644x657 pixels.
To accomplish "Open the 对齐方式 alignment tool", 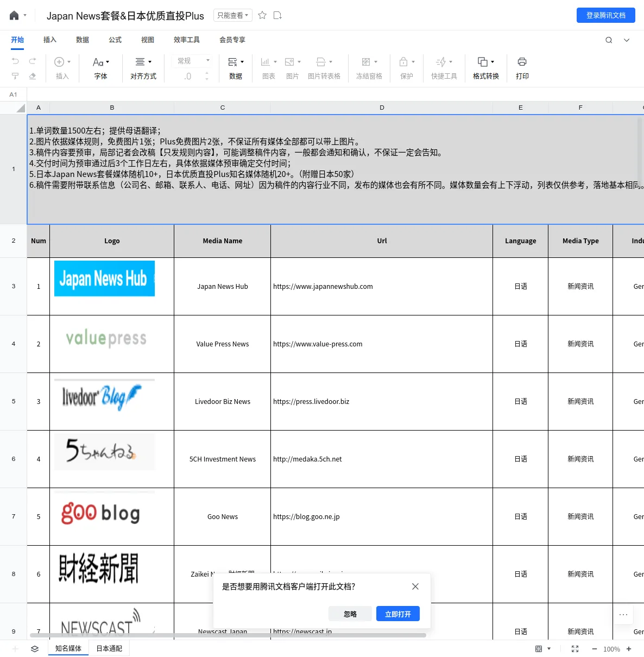I will pos(143,68).
